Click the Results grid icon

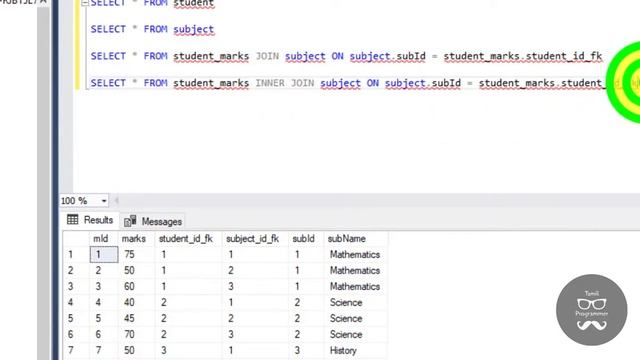[73, 220]
